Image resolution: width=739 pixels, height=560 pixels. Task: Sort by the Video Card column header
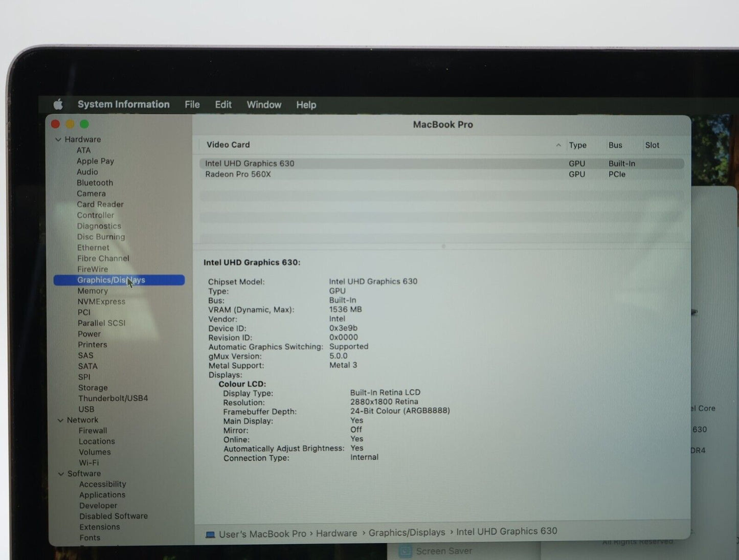tap(228, 145)
